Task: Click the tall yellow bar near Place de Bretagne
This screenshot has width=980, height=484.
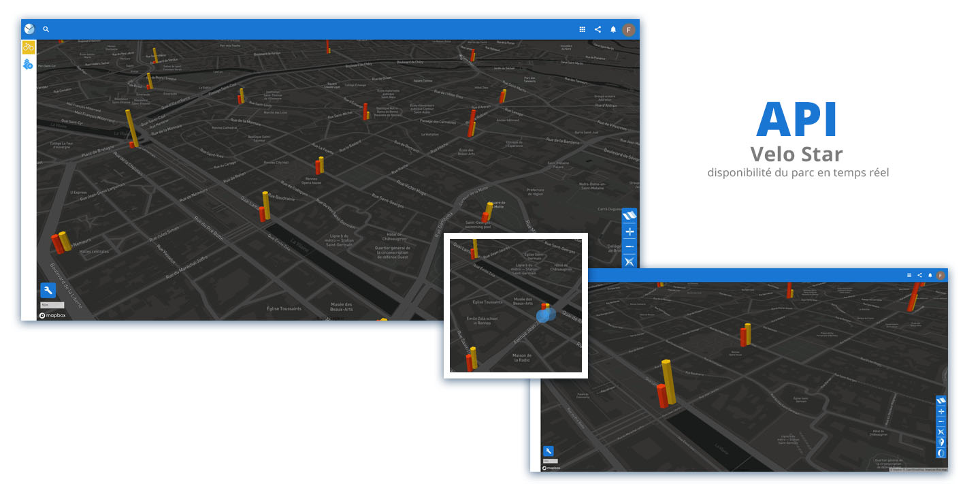Action: (132, 127)
